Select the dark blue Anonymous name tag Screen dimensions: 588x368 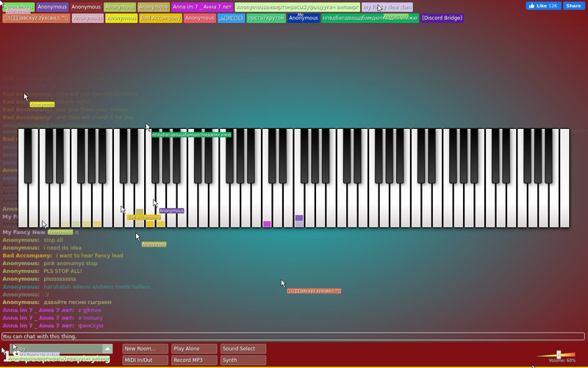[304, 18]
